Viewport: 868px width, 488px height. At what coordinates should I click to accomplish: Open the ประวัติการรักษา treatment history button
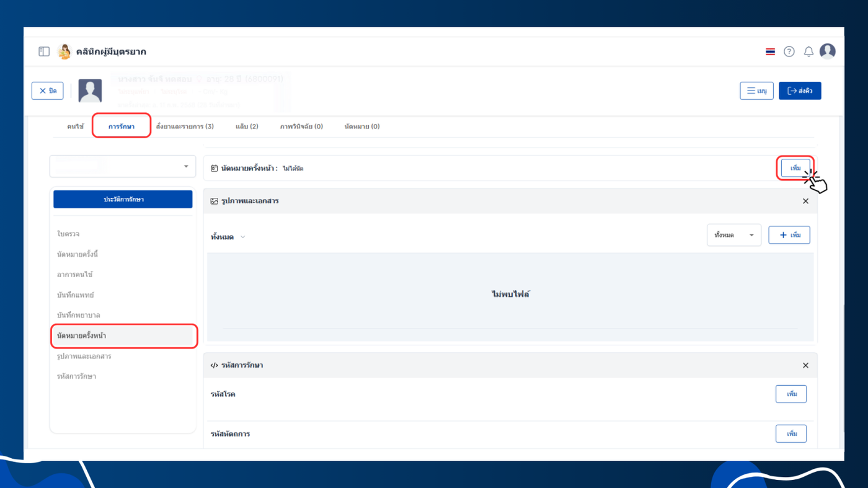pos(123,199)
